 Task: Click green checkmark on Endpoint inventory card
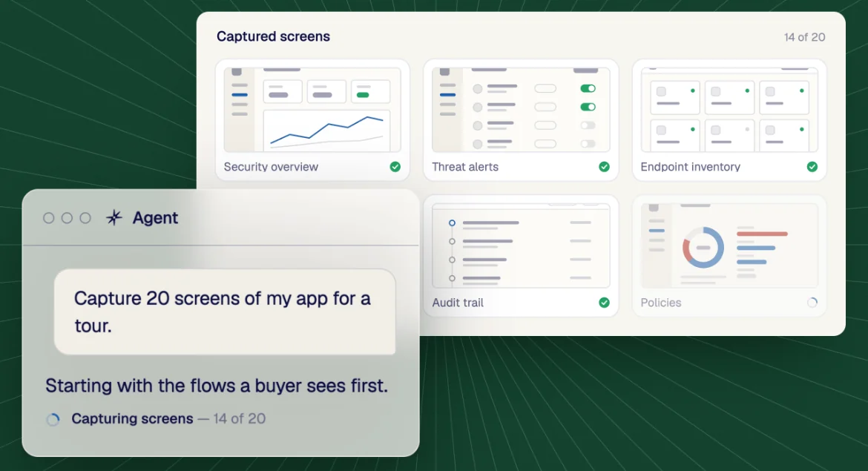click(x=812, y=167)
